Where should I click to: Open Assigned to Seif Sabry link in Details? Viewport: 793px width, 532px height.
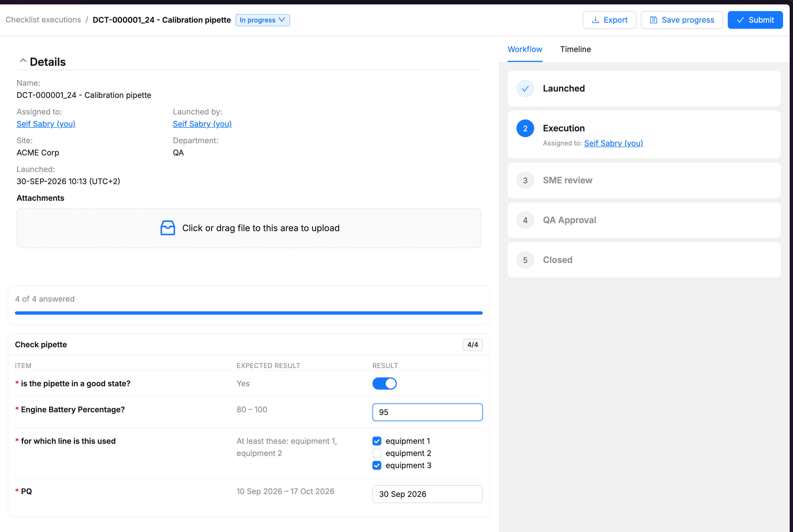point(46,124)
